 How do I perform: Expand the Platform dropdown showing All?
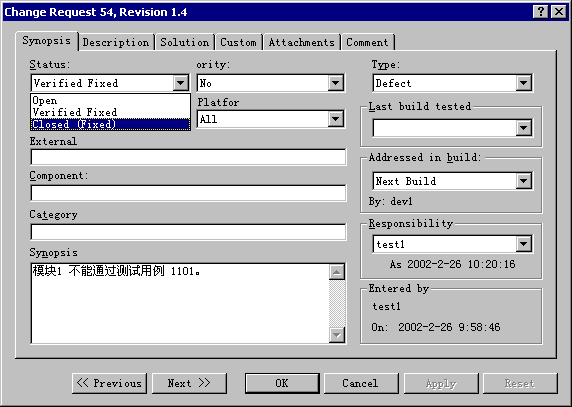[270, 119]
